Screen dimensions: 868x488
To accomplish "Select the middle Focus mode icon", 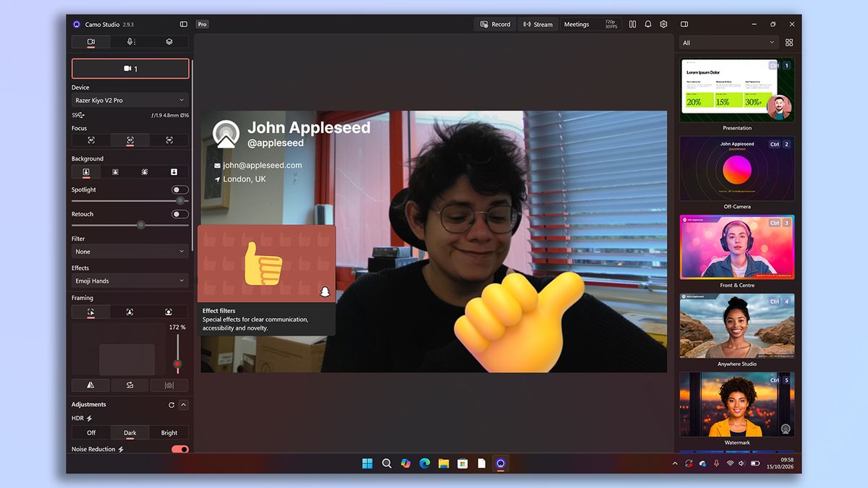I will [x=130, y=140].
